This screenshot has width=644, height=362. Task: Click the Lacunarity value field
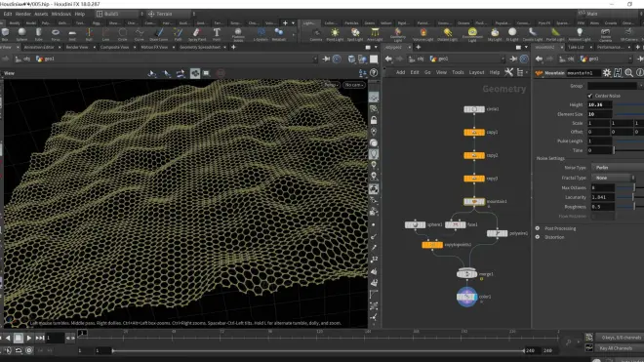(x=602, y=197)
